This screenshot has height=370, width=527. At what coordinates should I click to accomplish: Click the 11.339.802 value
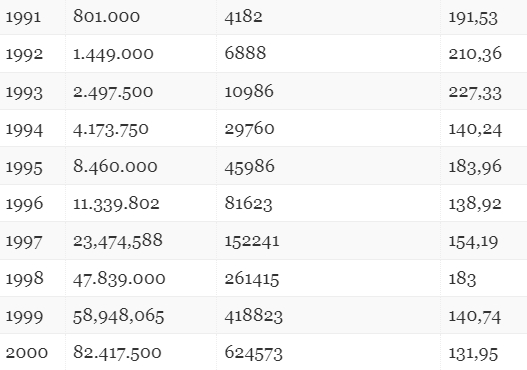point(116,204)
